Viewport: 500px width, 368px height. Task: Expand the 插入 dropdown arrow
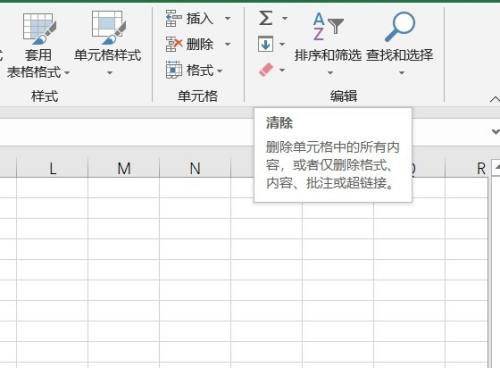pyautogui.click(x=228, y=18)
